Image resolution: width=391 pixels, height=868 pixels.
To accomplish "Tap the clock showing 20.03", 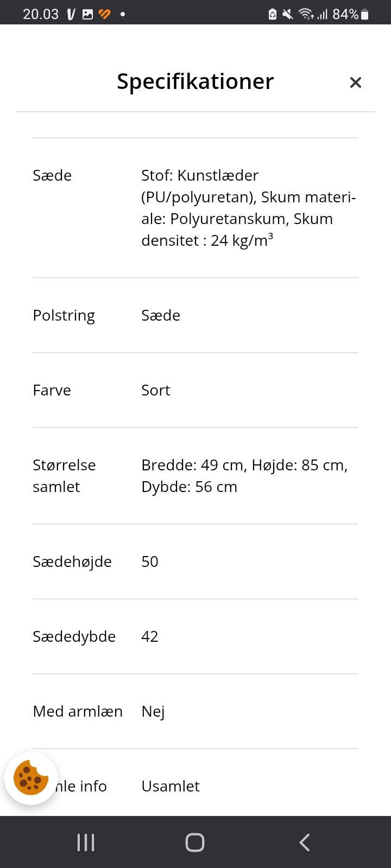I will (42, 14).
